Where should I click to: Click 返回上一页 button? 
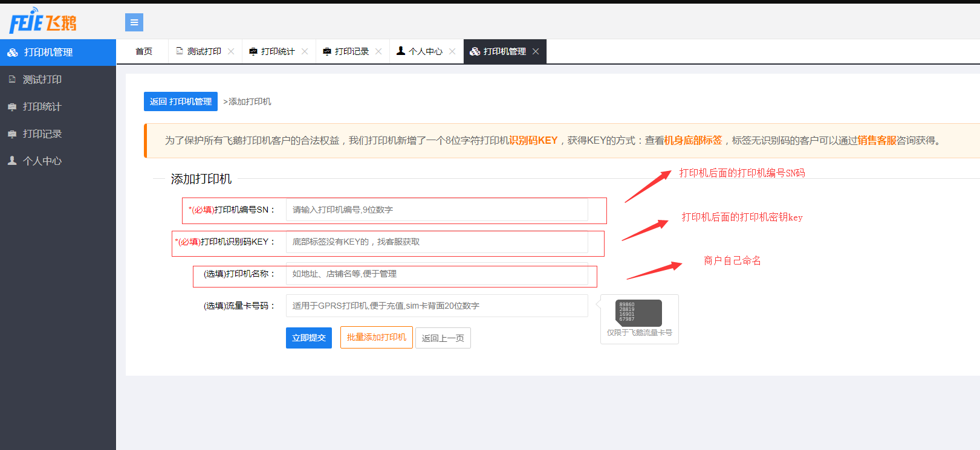pos(443,338)
